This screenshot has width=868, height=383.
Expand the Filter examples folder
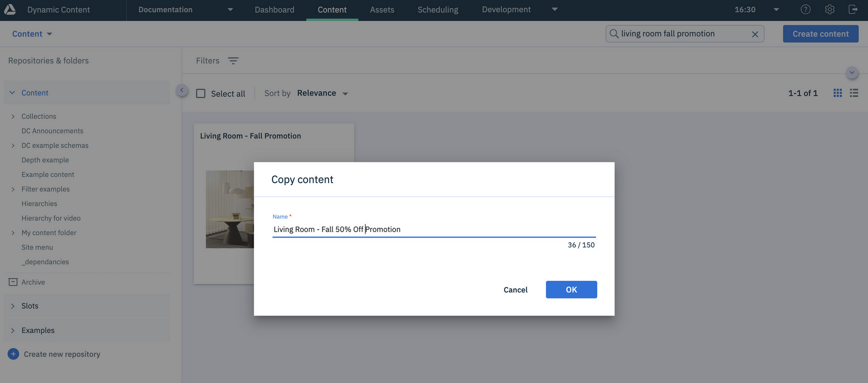[13, 189]
